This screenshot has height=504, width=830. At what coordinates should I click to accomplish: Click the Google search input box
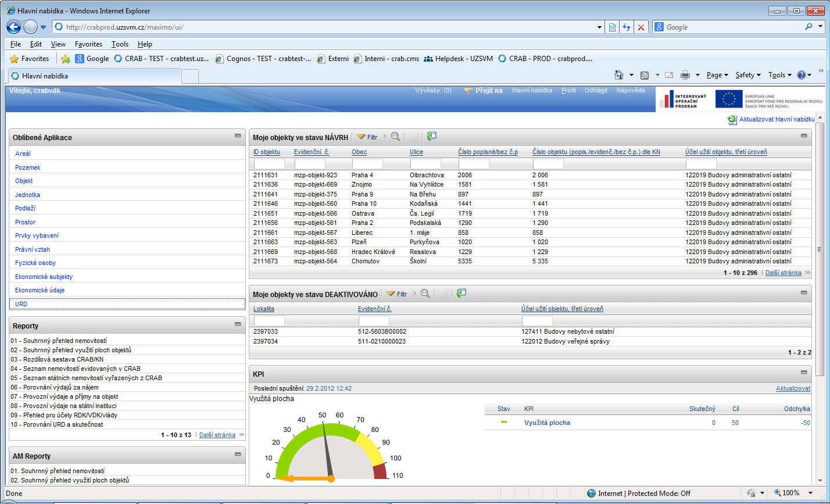click(x=733, y=27)
